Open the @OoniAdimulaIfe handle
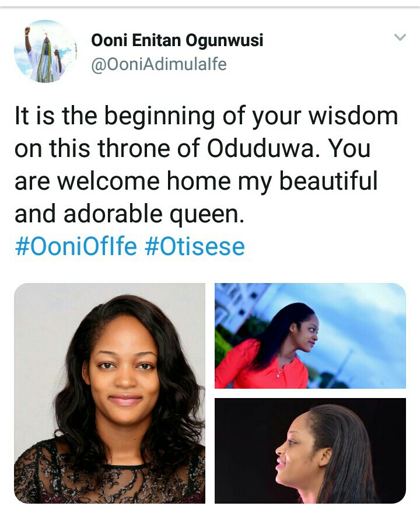 [159, 64]
